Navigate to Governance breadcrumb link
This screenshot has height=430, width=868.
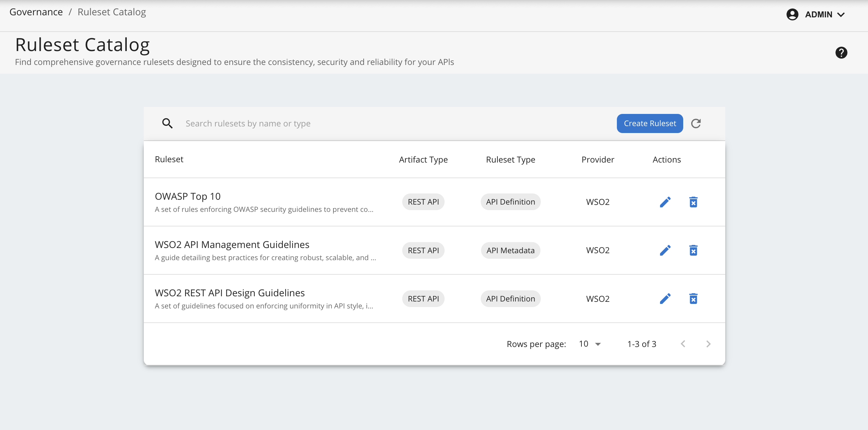click(36, 12)
